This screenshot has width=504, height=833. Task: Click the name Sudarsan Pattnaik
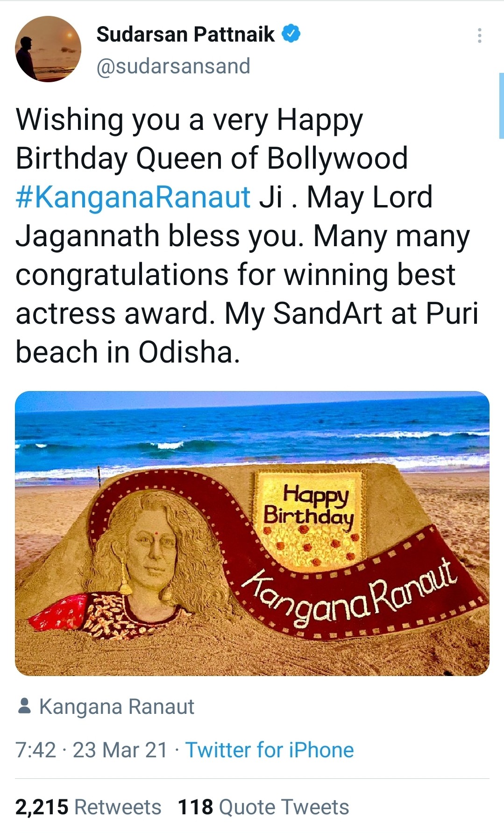pos(185,33)
